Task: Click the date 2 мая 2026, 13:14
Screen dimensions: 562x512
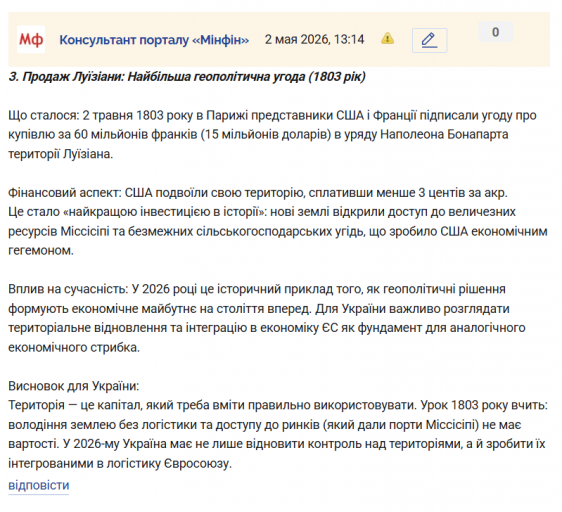Action: pos(314,39)
